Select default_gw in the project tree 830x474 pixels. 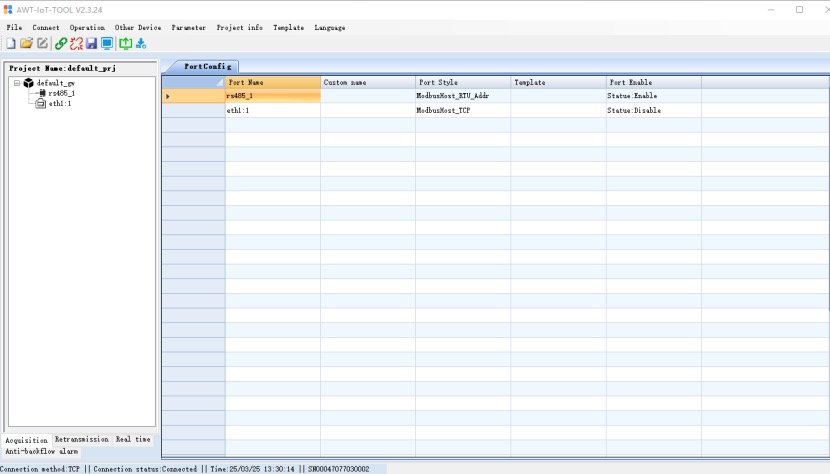(56, 83)
